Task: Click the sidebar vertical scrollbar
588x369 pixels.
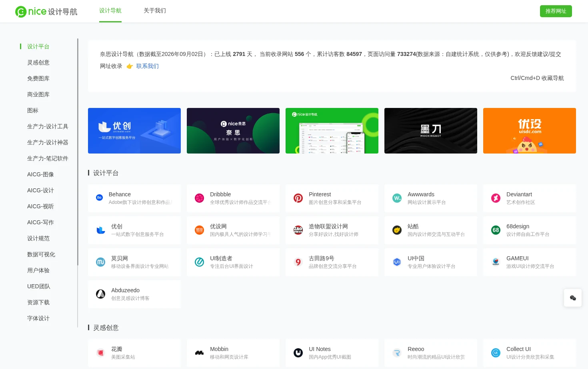Action: [x=78, y=152]
